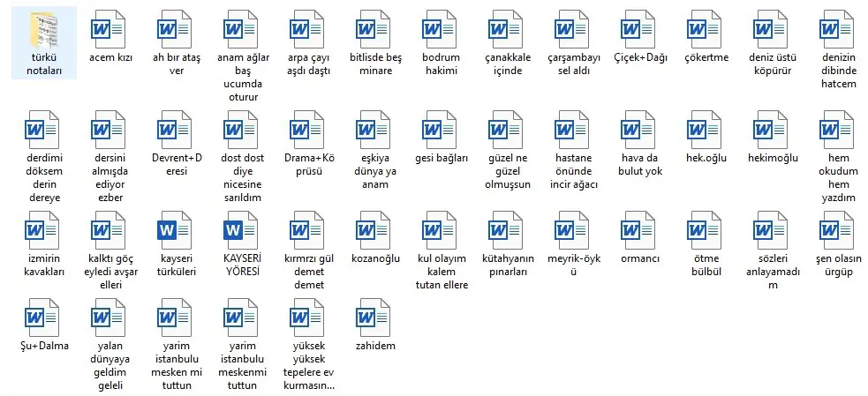Select the türkü notaları folder
Screen dimensions: 868x396
click(x=44, y=29)
